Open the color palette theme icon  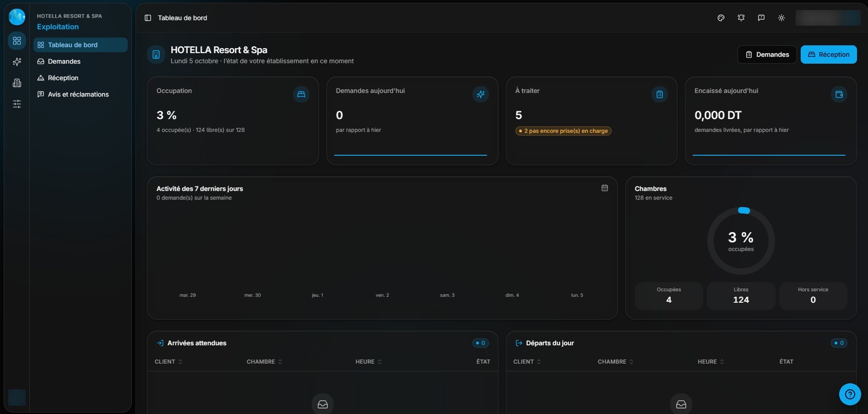[721, 18]
